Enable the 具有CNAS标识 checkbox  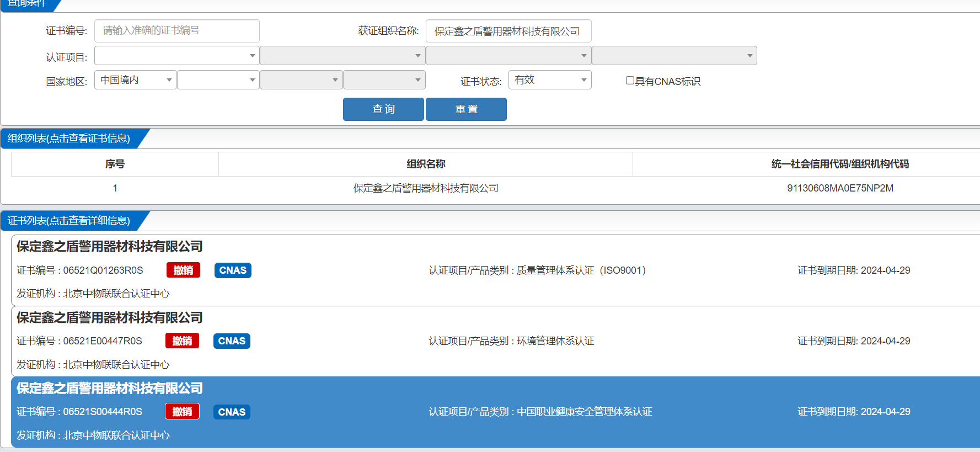[630, 81]
